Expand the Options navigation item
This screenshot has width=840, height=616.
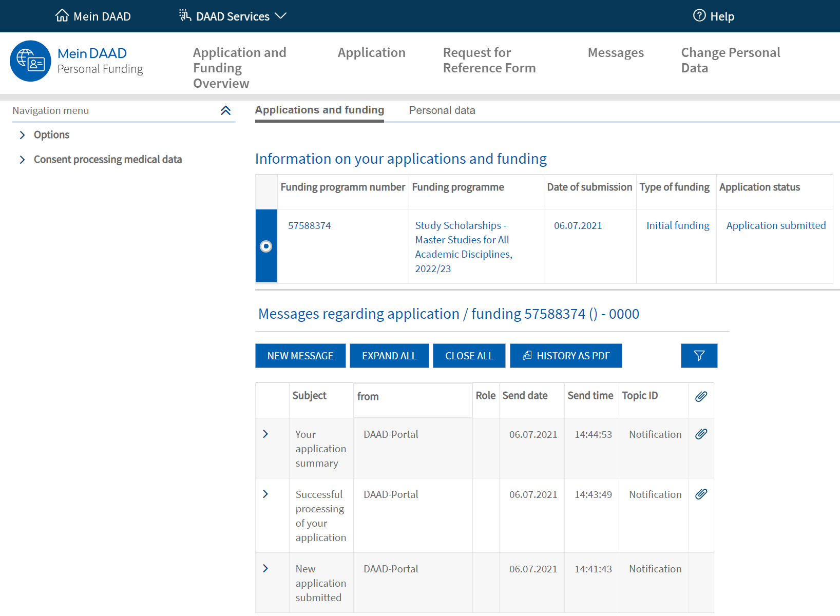click(22, 135)
